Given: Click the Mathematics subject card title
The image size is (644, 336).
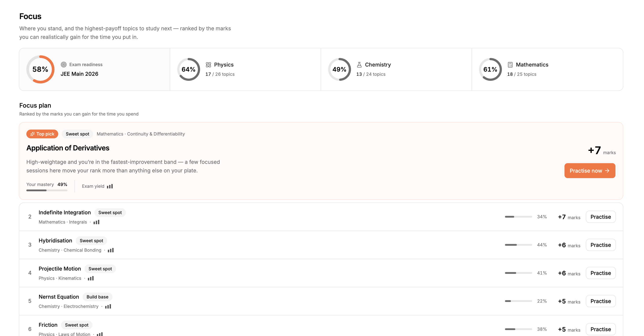Looking at the screenshot, I should tap(532, 65).
